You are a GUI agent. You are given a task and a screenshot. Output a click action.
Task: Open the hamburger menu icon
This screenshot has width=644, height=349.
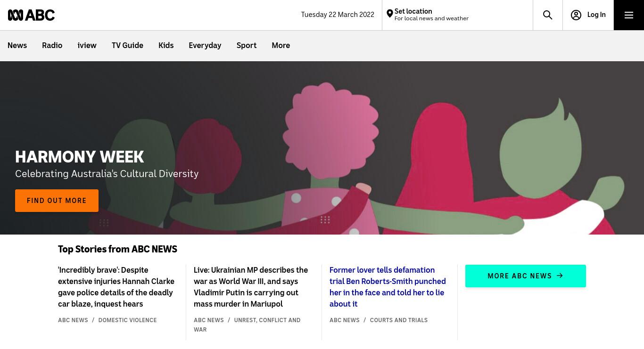[628, 15]
